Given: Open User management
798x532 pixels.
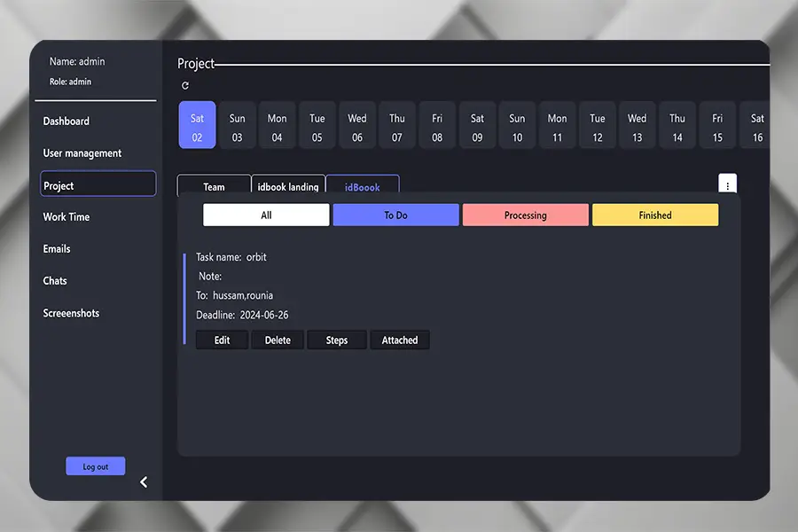Looking at the screenshot, I should [82, 153].
